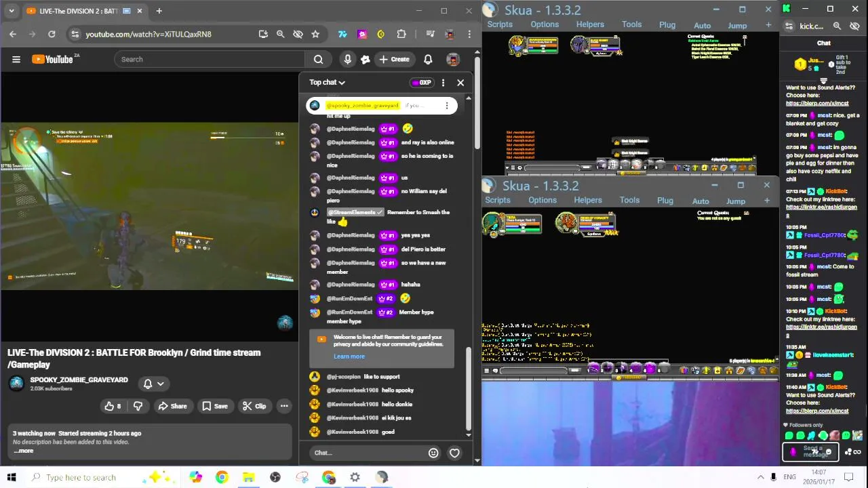868x488 pixels.
Task: Click Jump in bottom Skua window
Action: (736, 201)
